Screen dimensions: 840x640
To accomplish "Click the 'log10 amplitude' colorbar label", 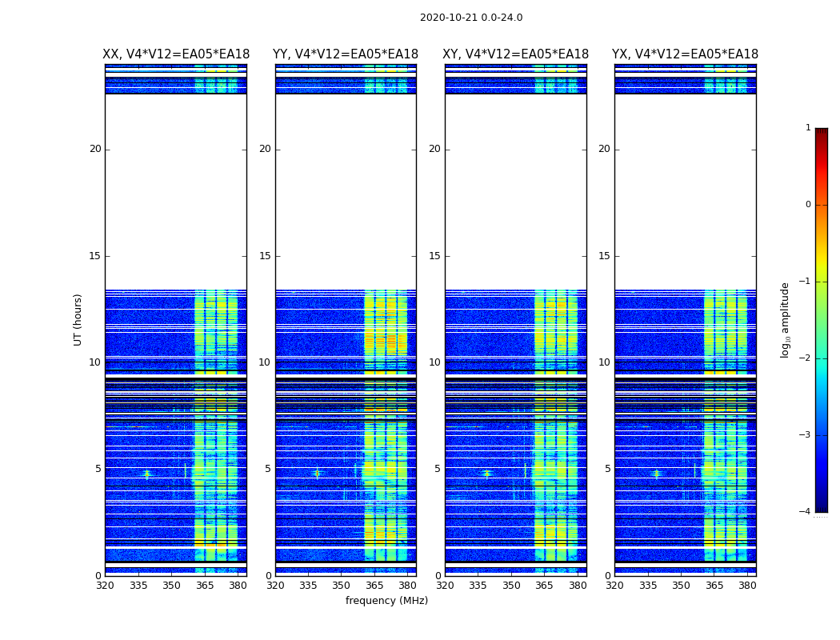I will pos(785,320).
